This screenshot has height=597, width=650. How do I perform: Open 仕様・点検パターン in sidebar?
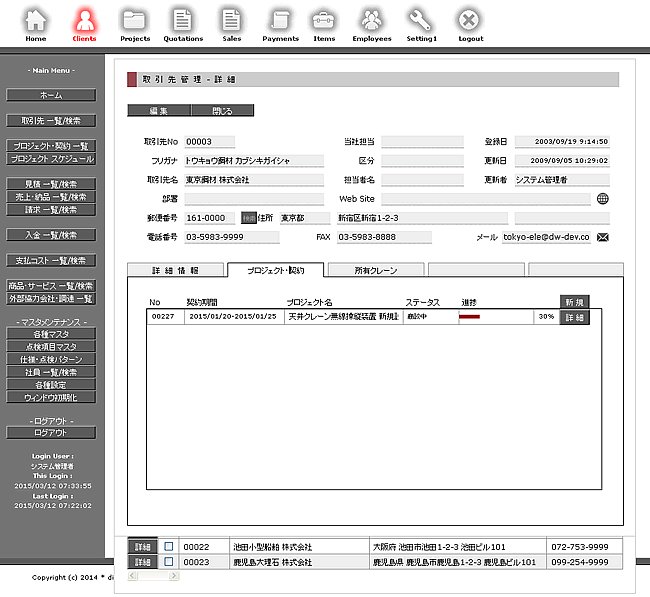pos(51,359)
